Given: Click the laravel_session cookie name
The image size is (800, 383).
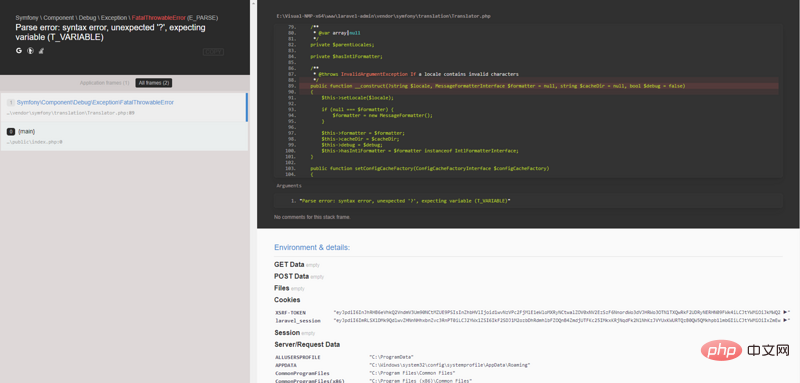Looking at the screenshot, I should coord(298,321).
